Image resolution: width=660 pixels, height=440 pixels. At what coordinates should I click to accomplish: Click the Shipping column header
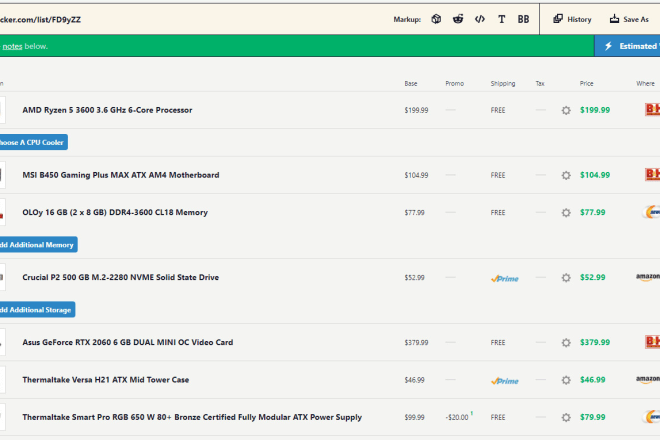pyautogui.click(x=503, y=83)
